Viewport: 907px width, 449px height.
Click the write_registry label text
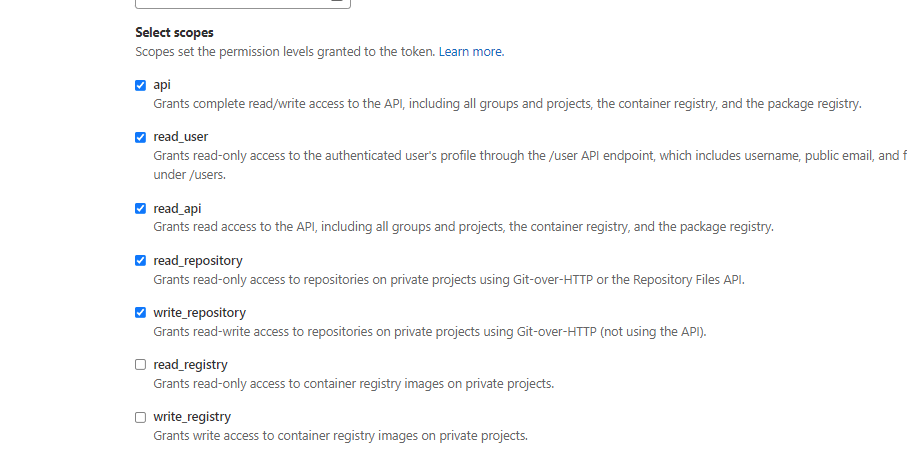(192, 417)
